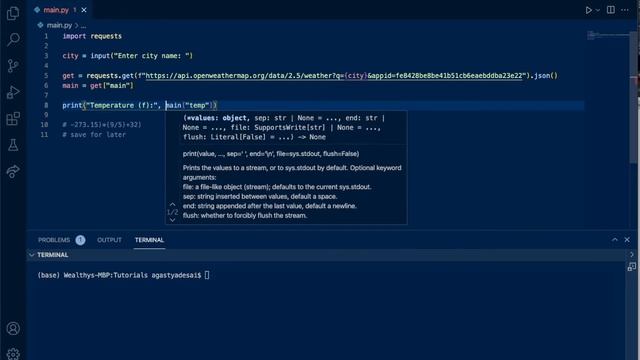
Task: Run the Python file with play button
Action: 588,10
